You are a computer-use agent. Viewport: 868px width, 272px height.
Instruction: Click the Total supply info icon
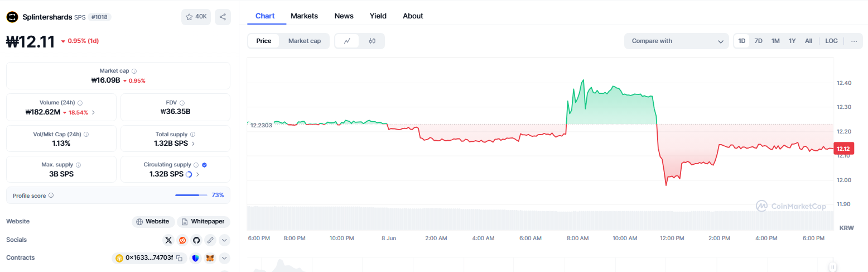192,135
